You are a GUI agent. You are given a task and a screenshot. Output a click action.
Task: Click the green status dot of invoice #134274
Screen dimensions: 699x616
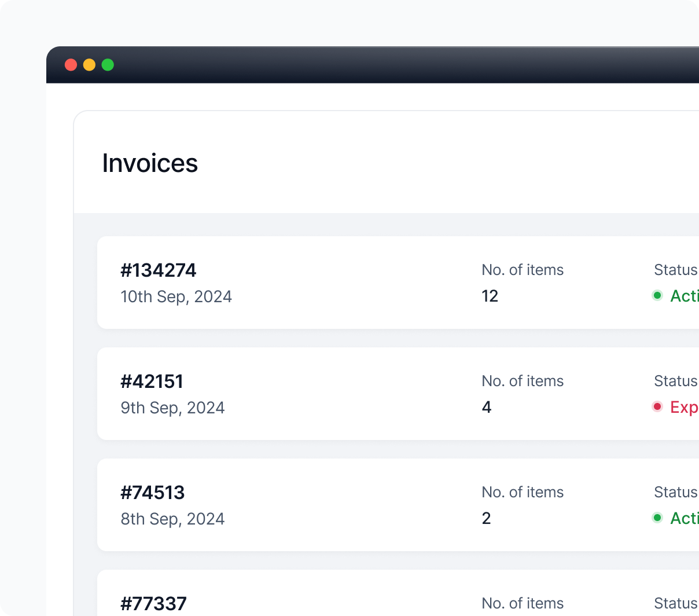tap(657, 295)
